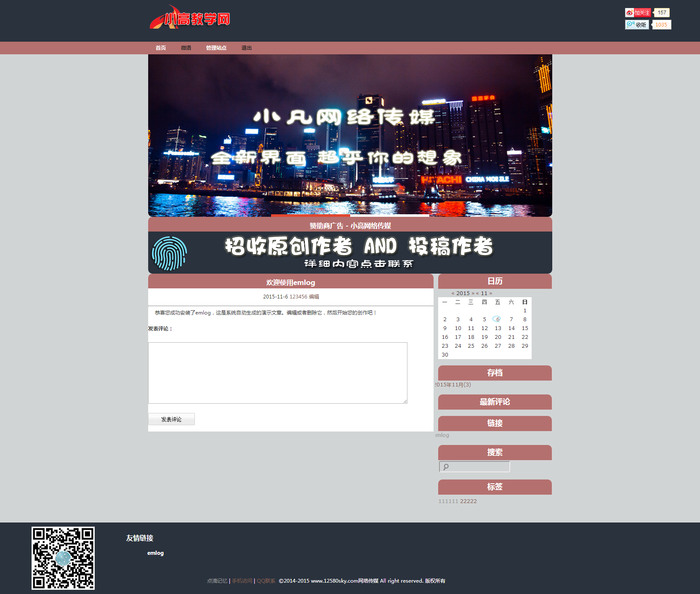Click inside the comment text area
This screenshot has height=594, width=700.
[277, 373]
